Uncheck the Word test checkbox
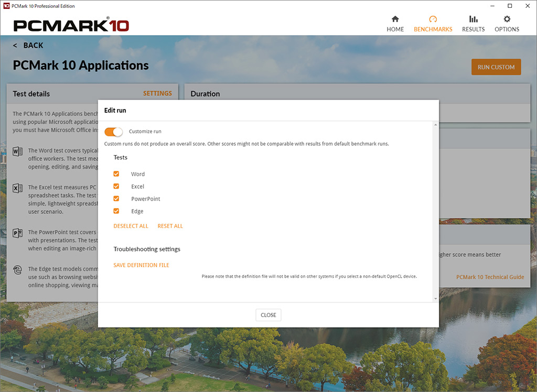The image size is (537, 392). [116, 174]
